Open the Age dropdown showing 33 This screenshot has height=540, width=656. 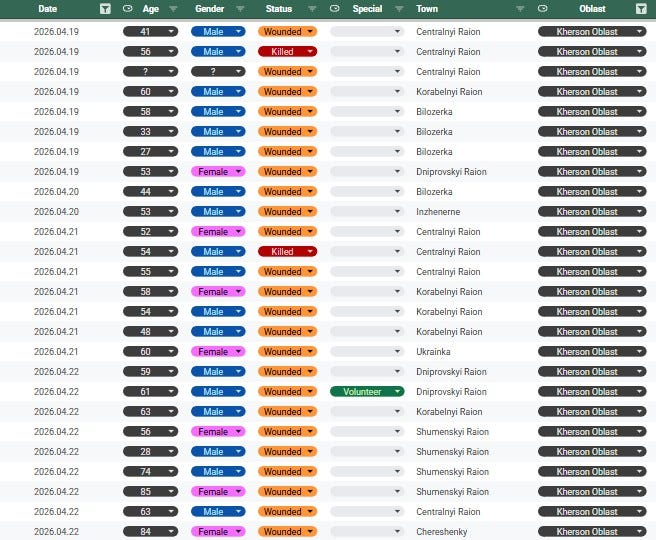click(x=151, y=132)
